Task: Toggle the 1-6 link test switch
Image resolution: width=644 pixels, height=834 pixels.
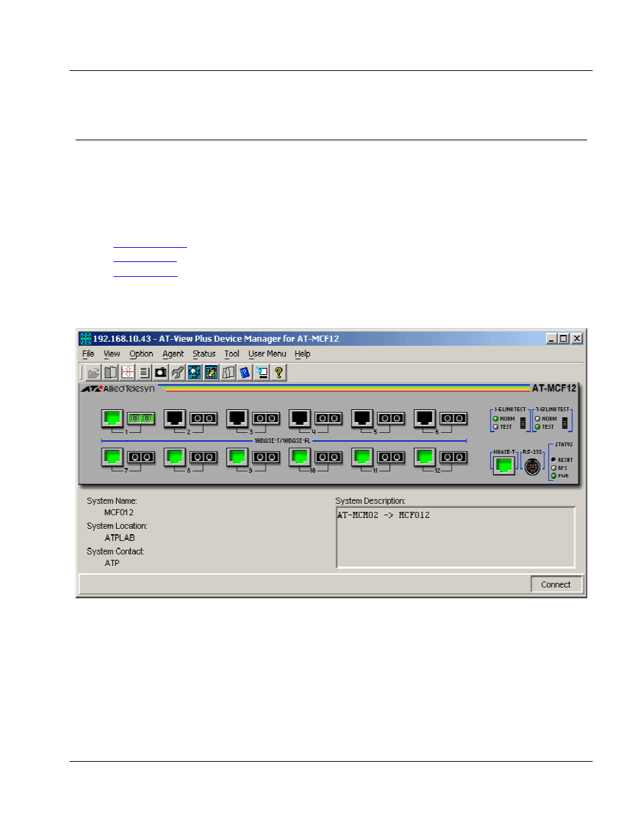Action: 522,423
